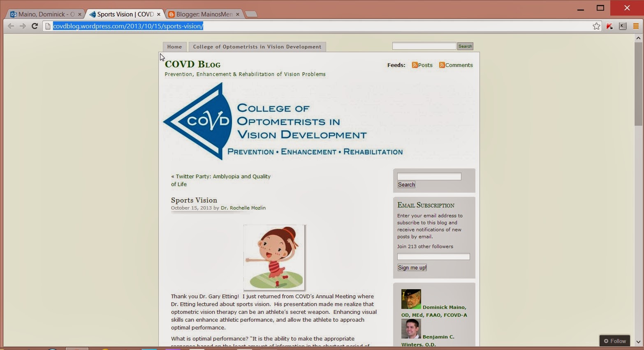Click the Email Subscription heading
Image resolution: width=644 pixels, height=350 pixels.
click(x=426, y=205)
